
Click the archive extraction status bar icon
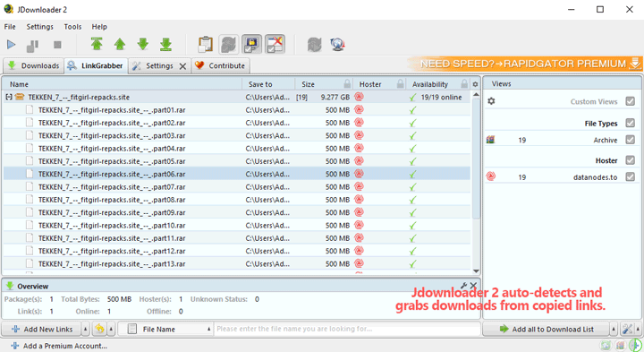[620, 346]
